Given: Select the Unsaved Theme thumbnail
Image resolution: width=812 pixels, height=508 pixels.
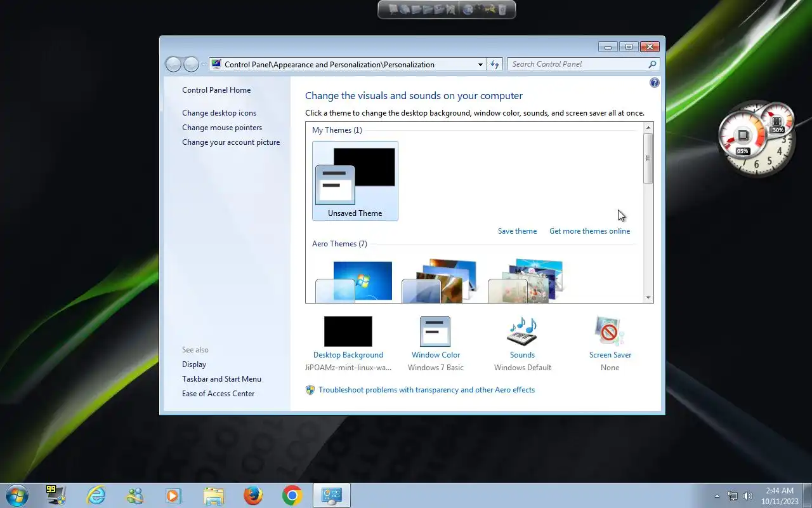Looking at the screenshot, I should [x=355, y=181].
